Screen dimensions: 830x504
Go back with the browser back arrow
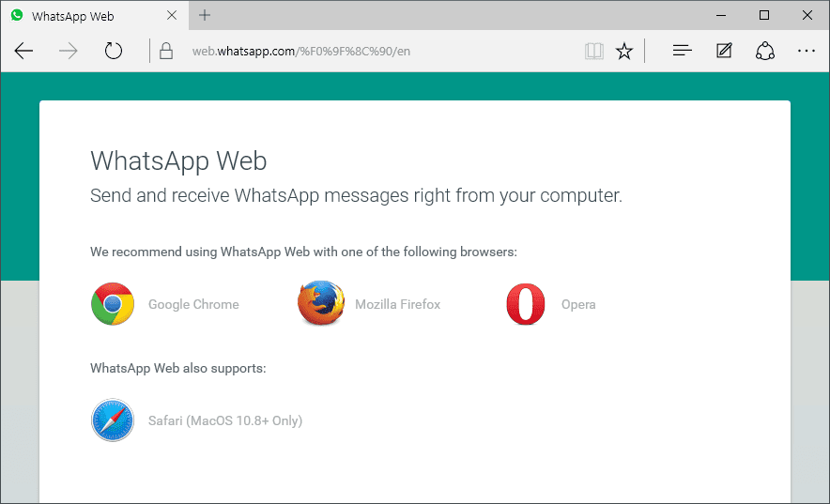point(23,52)
